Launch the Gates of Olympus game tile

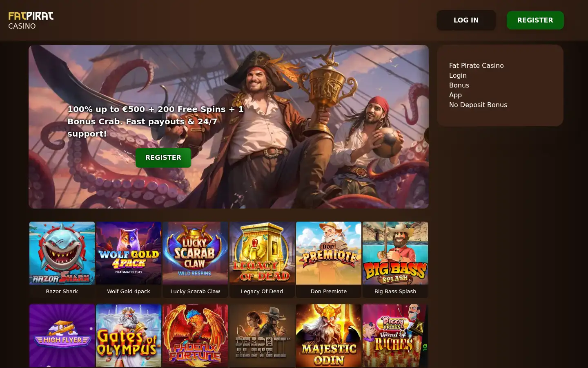click(129, 336)
